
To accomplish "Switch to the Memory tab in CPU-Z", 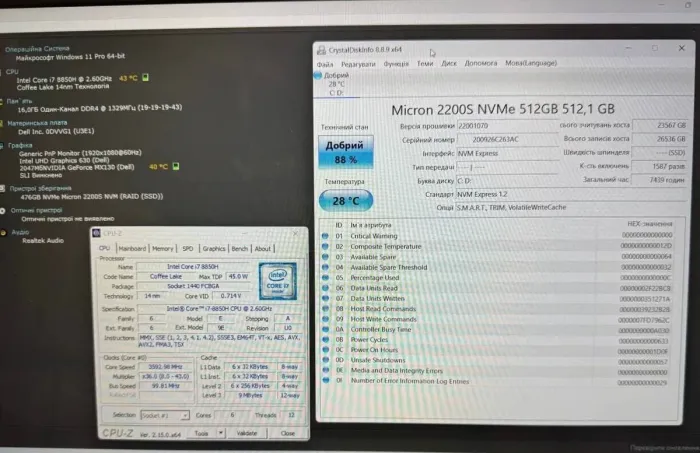I will pyautogui.click(x=162, y=249).
